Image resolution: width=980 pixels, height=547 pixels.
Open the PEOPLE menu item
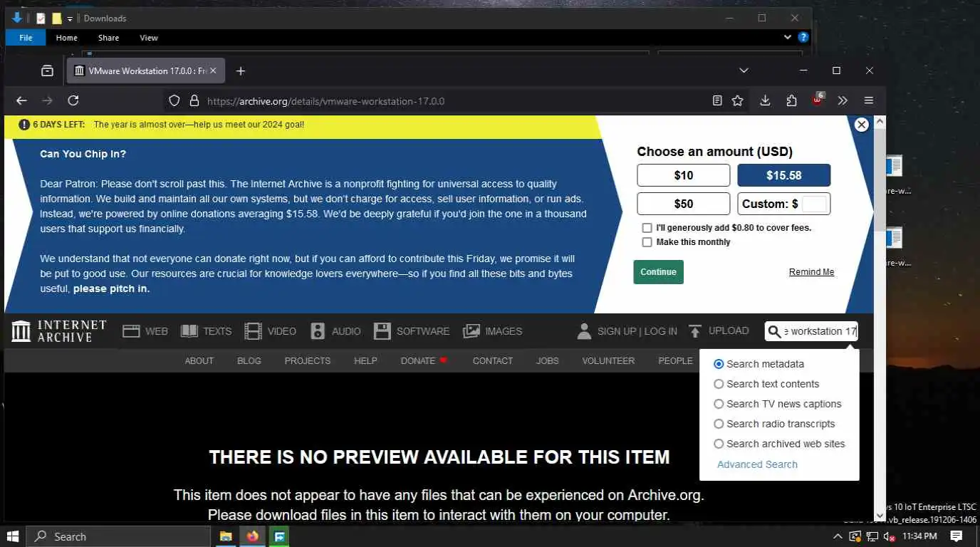pyautogui.click(x=675, y=361)
